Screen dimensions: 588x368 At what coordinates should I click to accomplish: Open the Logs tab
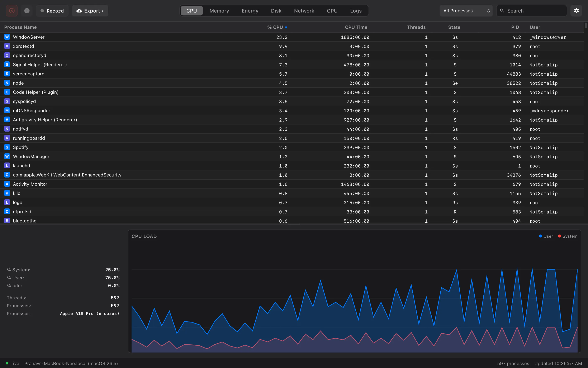(x=356, y=11)
